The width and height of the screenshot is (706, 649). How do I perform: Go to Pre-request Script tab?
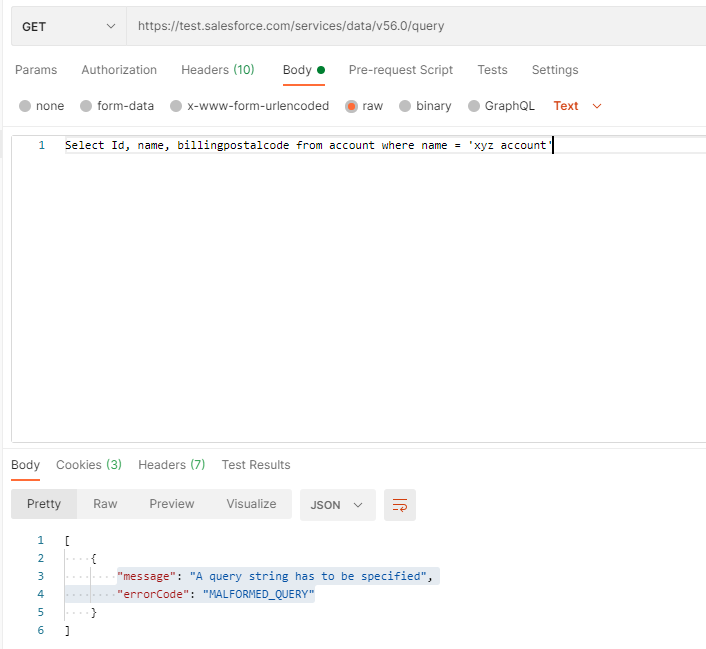[x=400, y=70]
